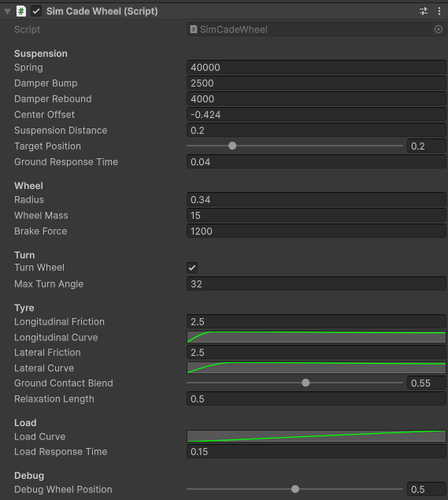
Task: Click the Relaxation Length label
Action: point(54,399)
